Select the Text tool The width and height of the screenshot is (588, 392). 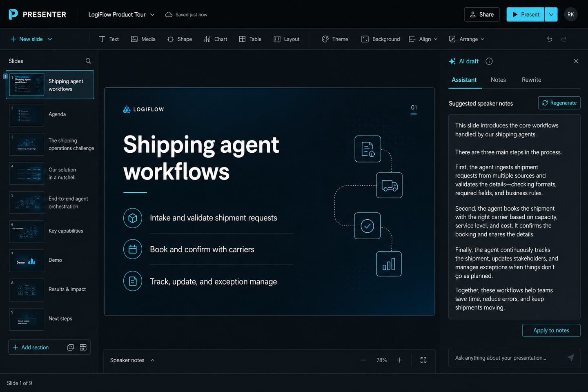pyautogui.click(x=109, y=39)
